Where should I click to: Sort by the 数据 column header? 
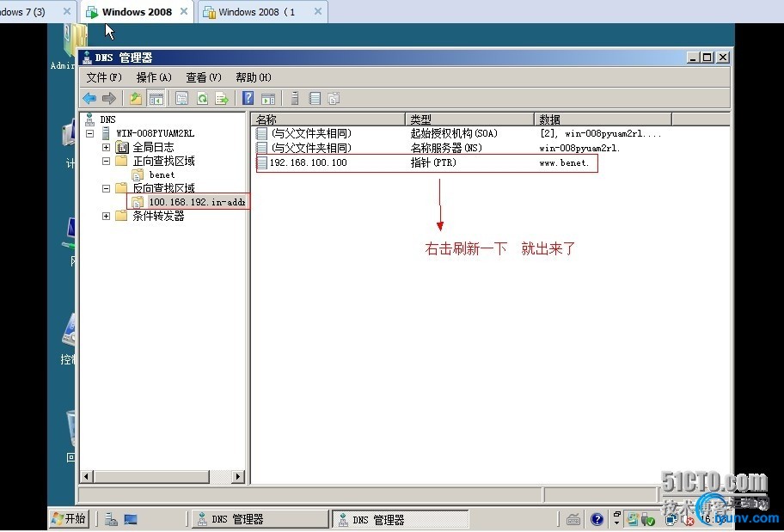tap(603, 119)
